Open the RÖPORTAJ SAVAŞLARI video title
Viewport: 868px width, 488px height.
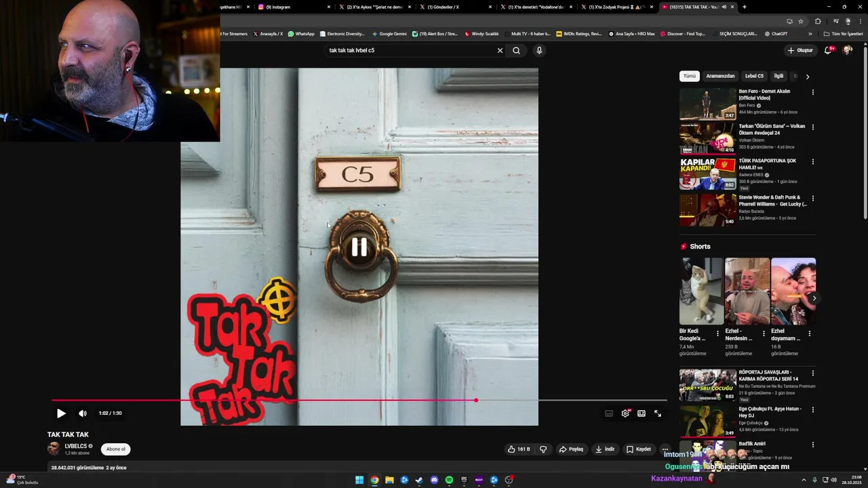(768, 375)
